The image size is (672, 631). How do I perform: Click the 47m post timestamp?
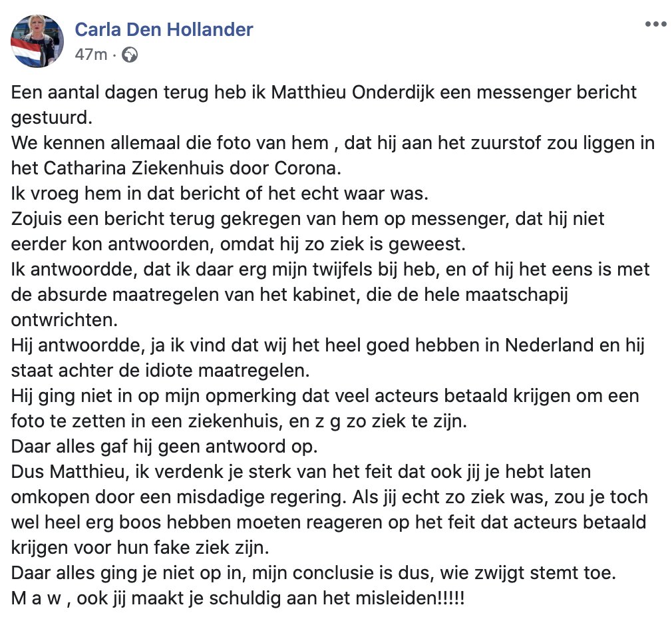[91, 55]
